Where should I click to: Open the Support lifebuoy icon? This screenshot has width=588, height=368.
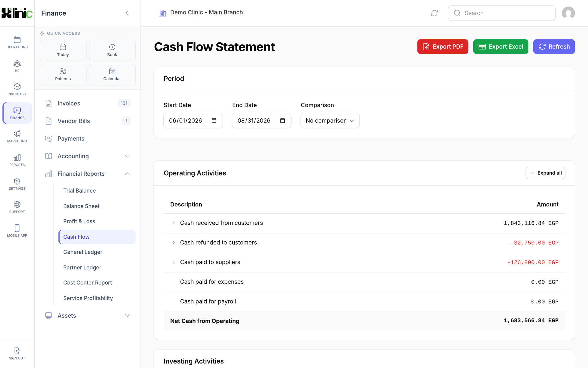click(17, 205)
